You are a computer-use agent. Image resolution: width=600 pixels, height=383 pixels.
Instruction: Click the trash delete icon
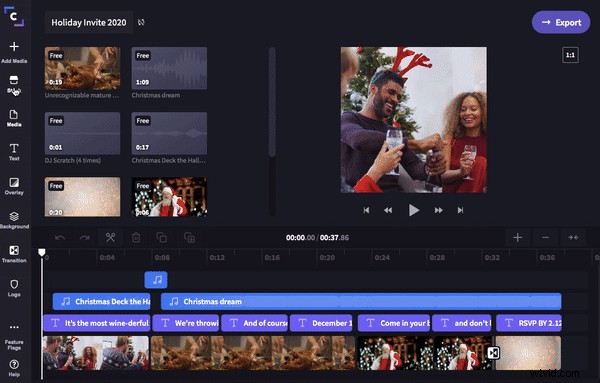(x=136, y=238)
